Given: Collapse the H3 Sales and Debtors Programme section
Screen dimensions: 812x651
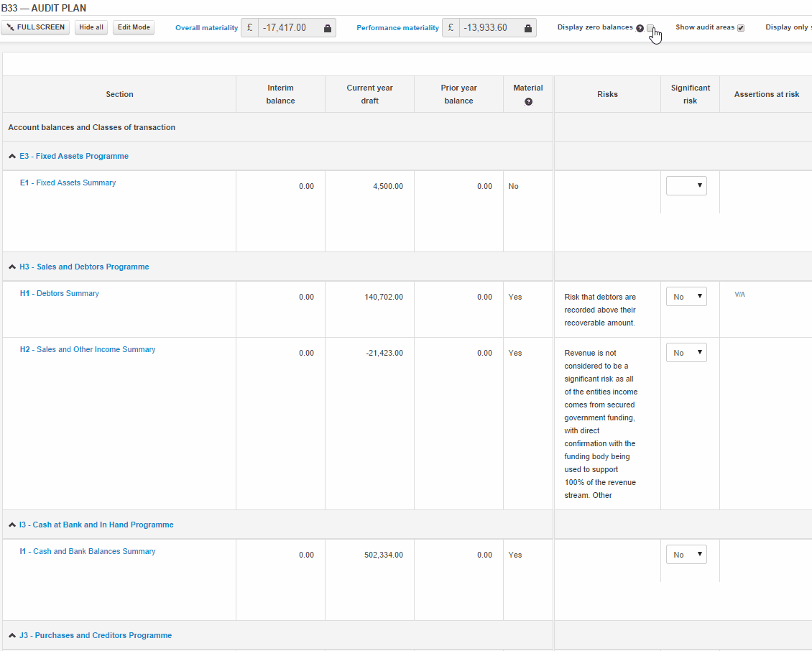Looking at the screenshot, I should (x=11, y=266).
